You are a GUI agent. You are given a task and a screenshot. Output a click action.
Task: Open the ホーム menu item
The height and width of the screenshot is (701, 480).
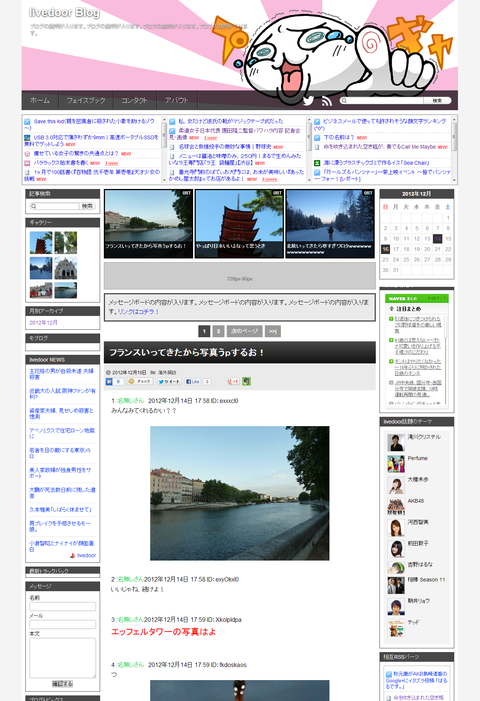[x=40, y=100]
